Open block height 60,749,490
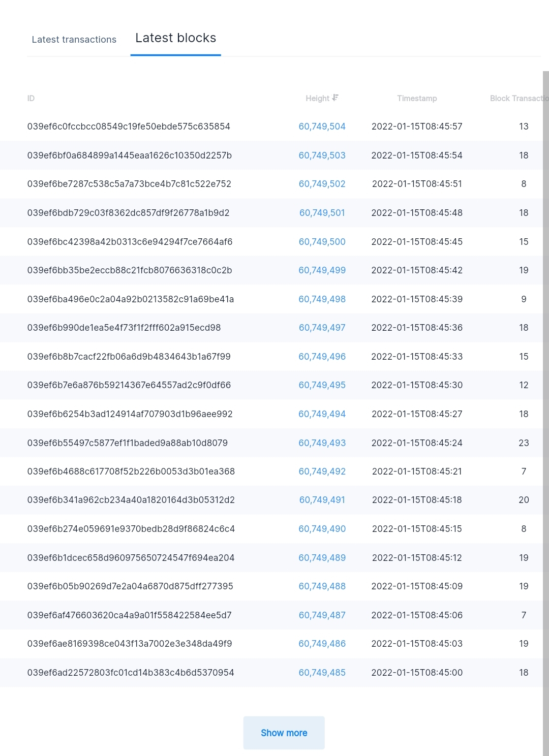 pos(322,529)
